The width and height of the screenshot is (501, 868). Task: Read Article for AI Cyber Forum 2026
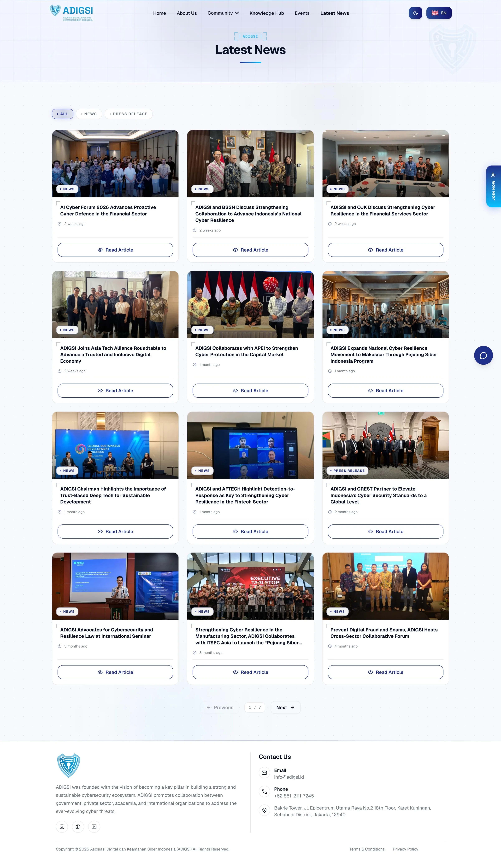(115, 250)
